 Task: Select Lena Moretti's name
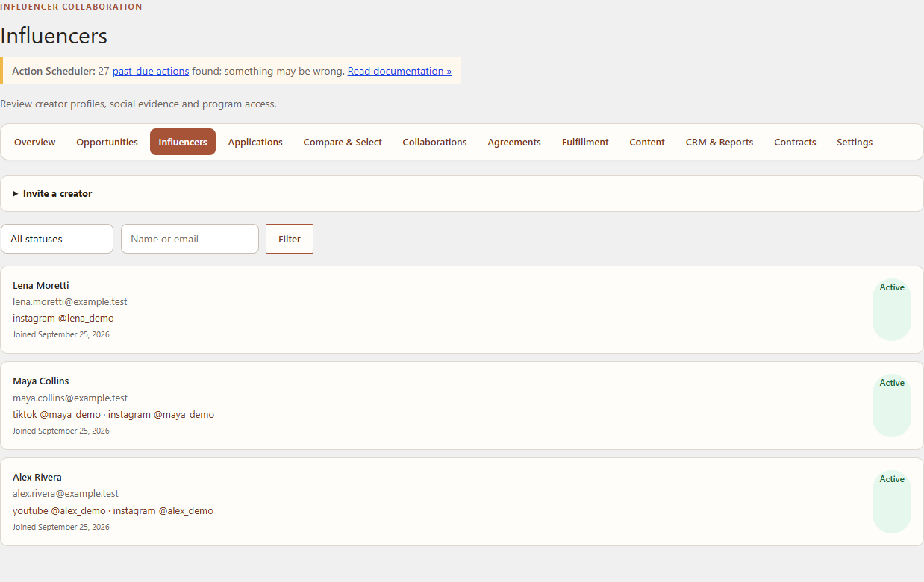pyautogui.click(x=41, y=286)
